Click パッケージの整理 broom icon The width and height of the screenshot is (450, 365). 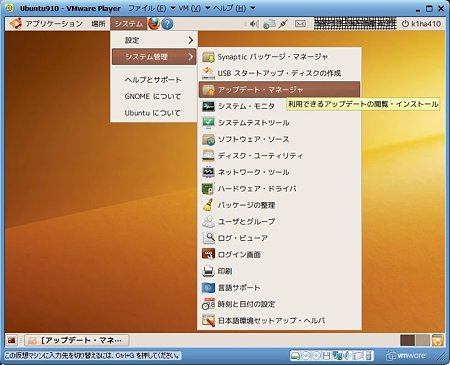point(208,205)
